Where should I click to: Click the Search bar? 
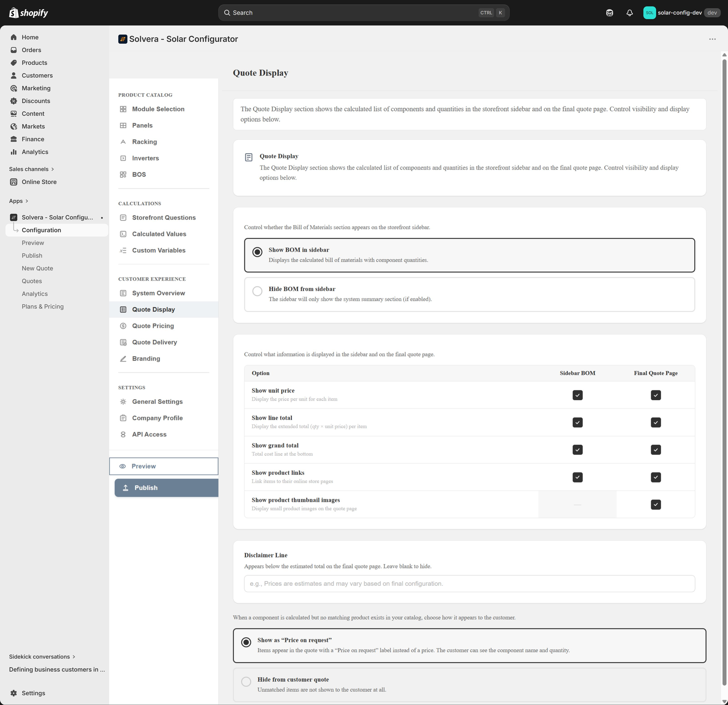364,13
